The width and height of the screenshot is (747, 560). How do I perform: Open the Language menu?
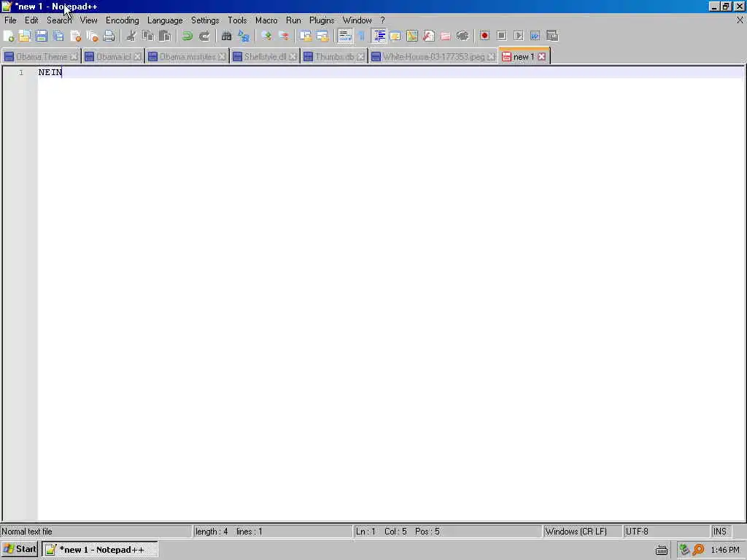click(165, 20)
